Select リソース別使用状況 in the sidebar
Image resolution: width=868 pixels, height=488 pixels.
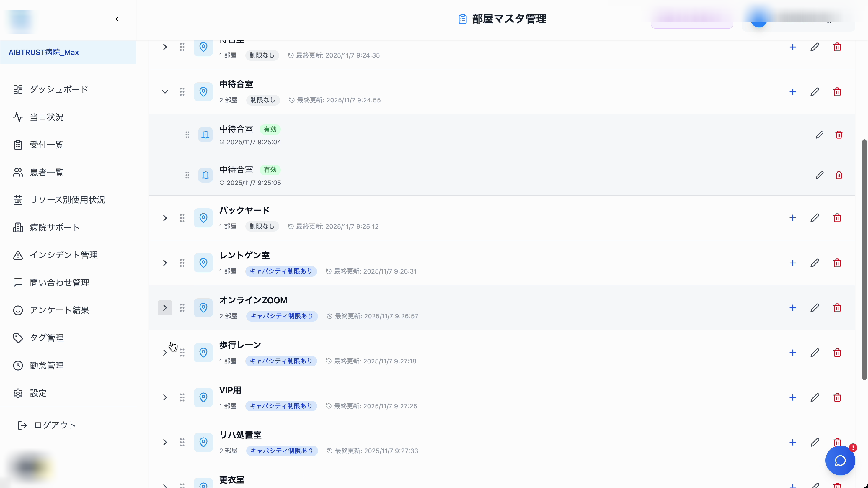click(x=67, y=199)
